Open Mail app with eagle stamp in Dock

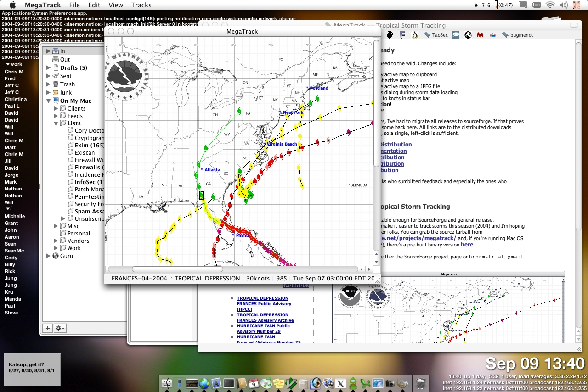pos(216,383)
